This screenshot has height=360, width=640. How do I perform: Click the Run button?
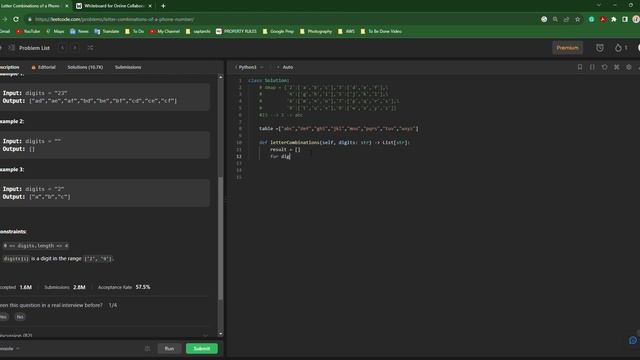[169, 348]
